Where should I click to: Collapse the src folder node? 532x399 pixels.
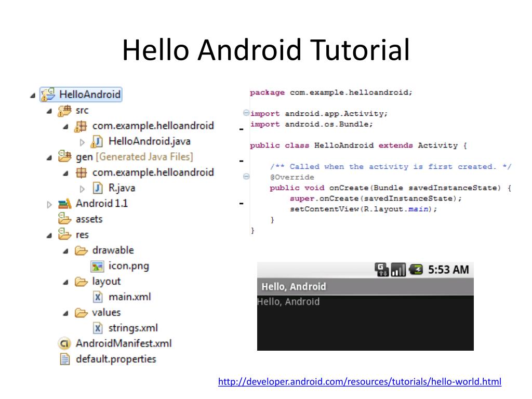(49, 111)
